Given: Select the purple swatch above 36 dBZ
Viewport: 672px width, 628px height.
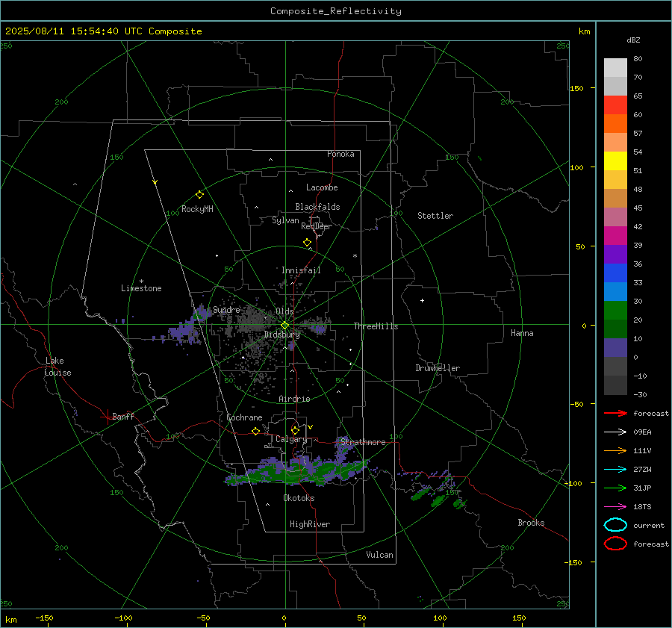Looking at the screenshot, I should pyautogui.click(x=615, y=255).
